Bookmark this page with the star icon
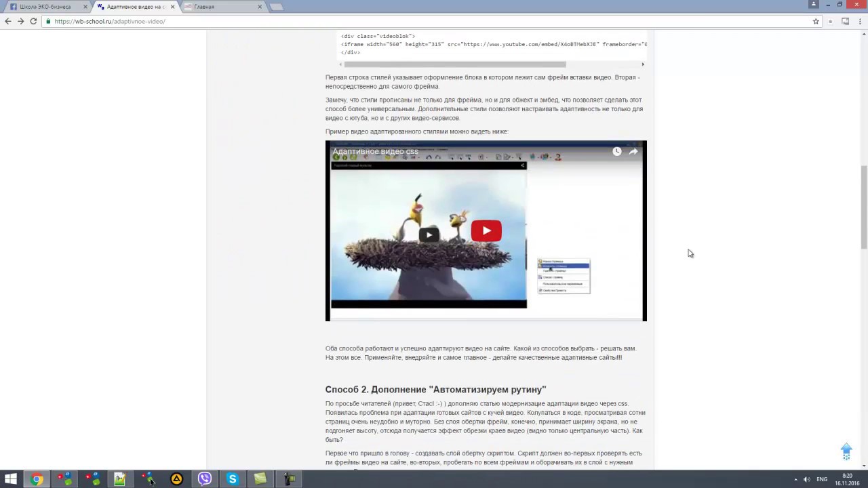Image resolution: width=868 pixels, height=488 pixels. coord(816,21)
